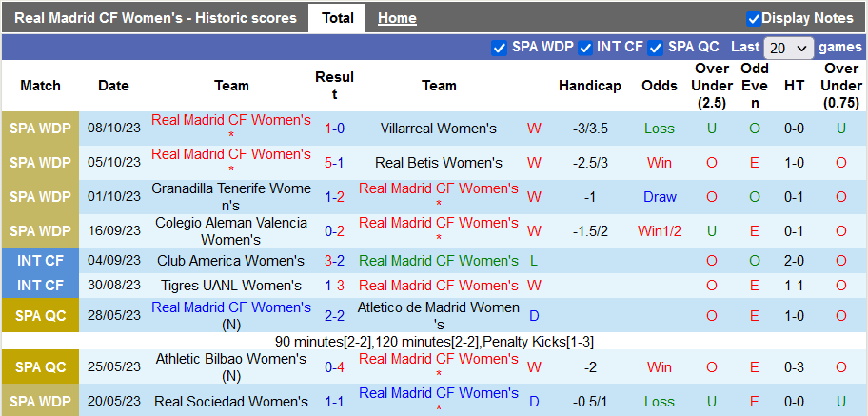This screenshot has height=416, width=868.
Task: Open Real Betis Women's team page
Action: click(x=438, y=163)
